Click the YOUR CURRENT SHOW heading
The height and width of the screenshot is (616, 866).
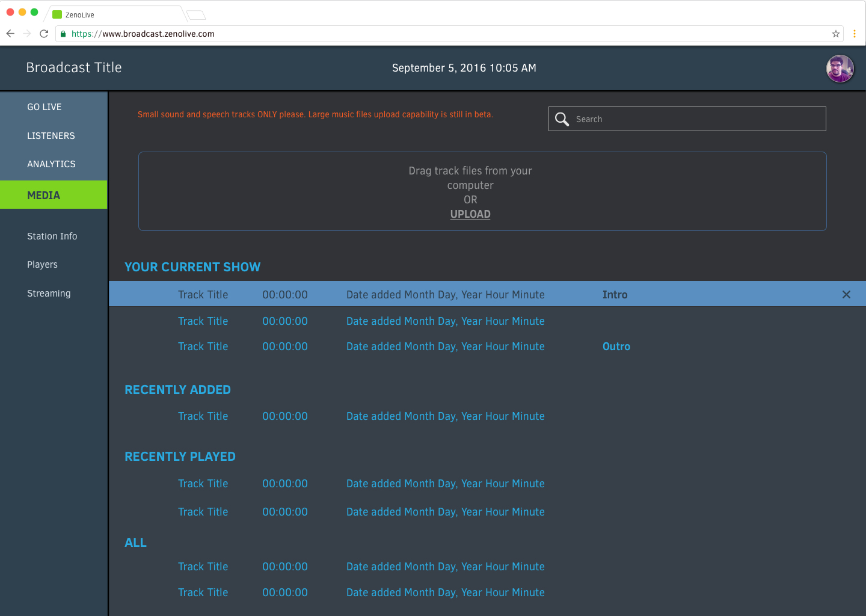[x=192, y=266]
